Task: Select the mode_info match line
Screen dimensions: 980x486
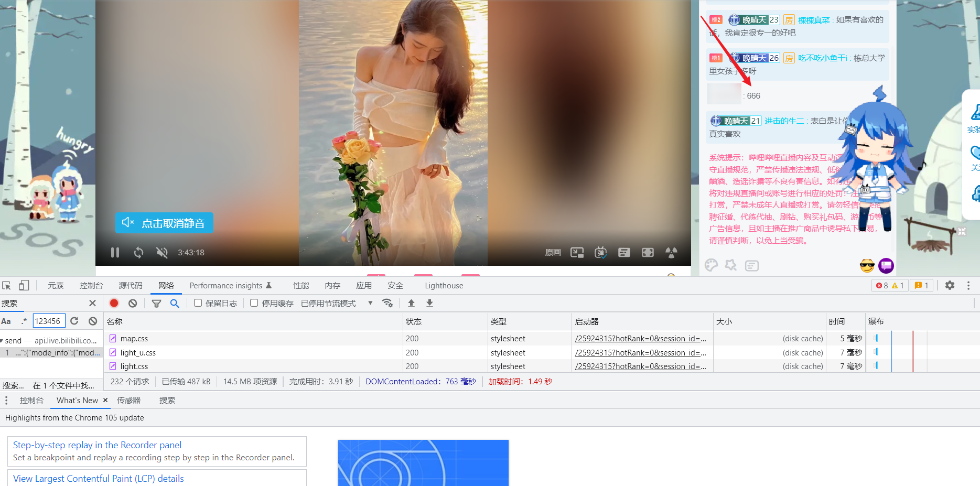Action: (x=51, y=353)
